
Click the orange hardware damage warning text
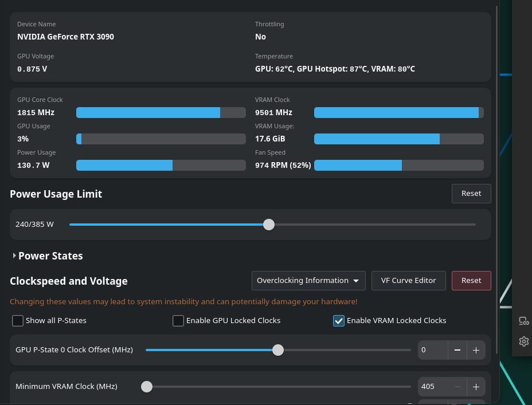[183, 302]
